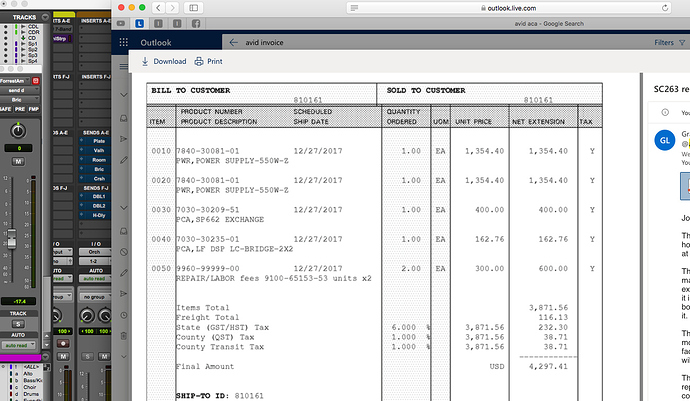Click the Print link
Screen dimensions: 690x401
pyautogui.click(x=214, y=61)
